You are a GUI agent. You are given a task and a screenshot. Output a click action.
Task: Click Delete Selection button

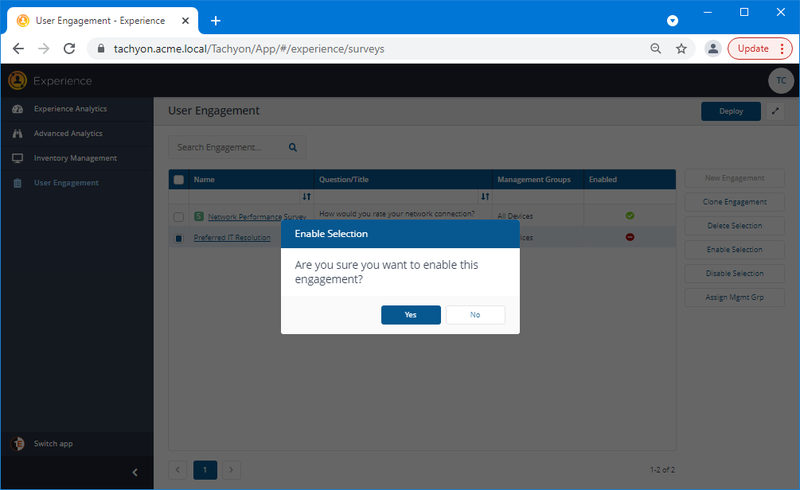(735, 226)
